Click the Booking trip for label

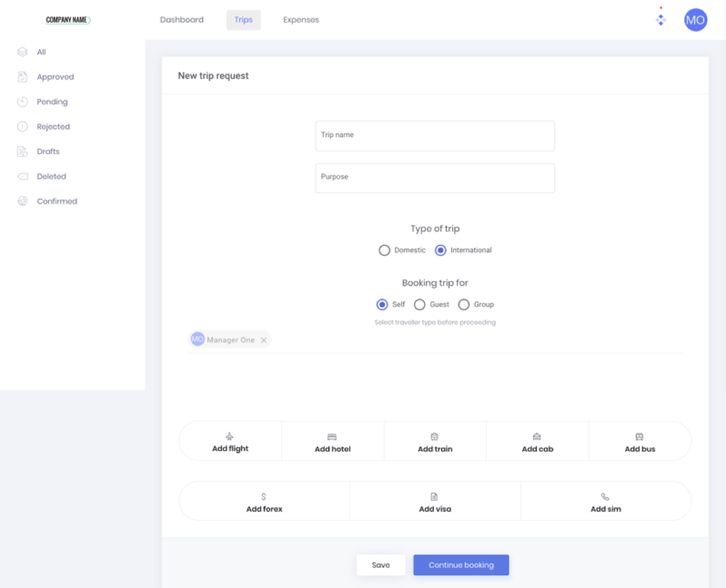click(435, 283)
